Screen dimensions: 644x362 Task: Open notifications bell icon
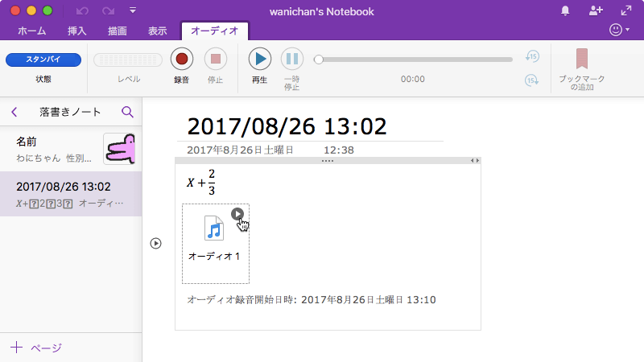coord(565,10)
